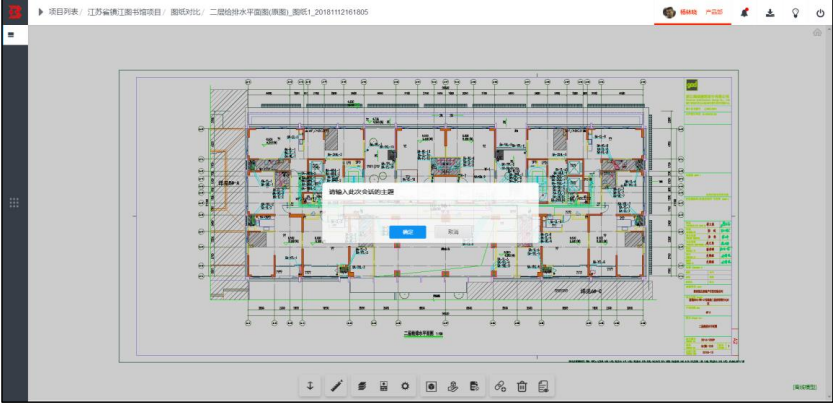Open the calculator sheet tool
The image size is (833, 403).
pos(384,387)
